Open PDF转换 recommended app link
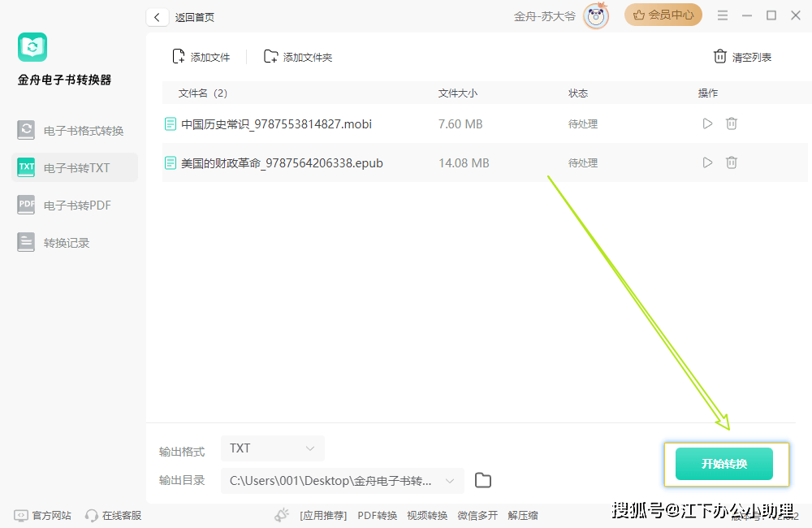This screenshot has height=528, width=812. [378, 516]
